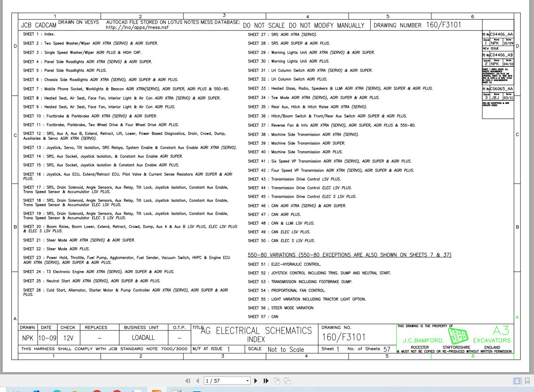This screenshot has width=534, height=392.
Task: Click the SHEET 6 Chassis Side Roadlights entry
Action: click(100, 80)
